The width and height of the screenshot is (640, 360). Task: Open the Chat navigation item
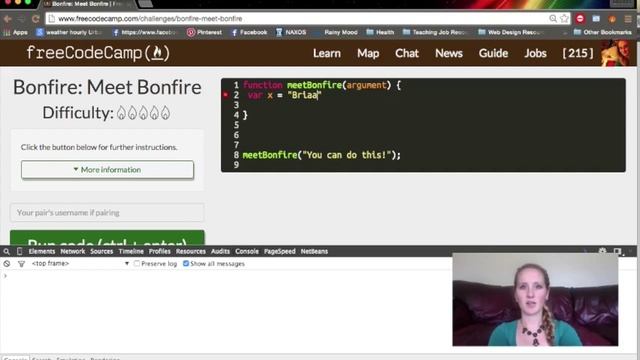pos(407,53)
